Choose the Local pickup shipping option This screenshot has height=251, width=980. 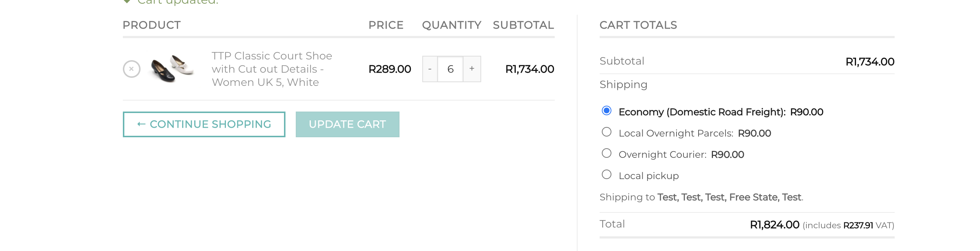[606, 175]
